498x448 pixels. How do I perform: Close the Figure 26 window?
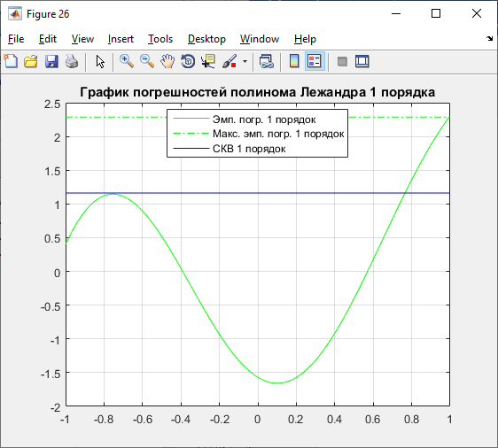tap(477, 13)
